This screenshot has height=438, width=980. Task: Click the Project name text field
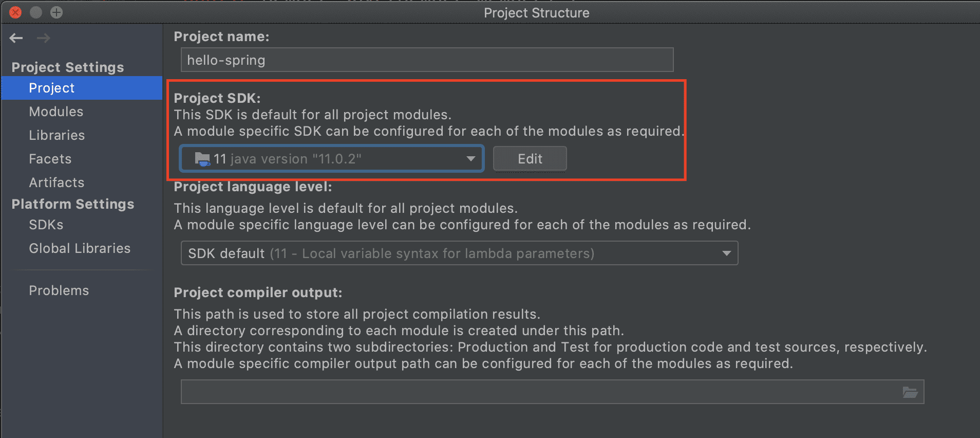tap(426, 60)
